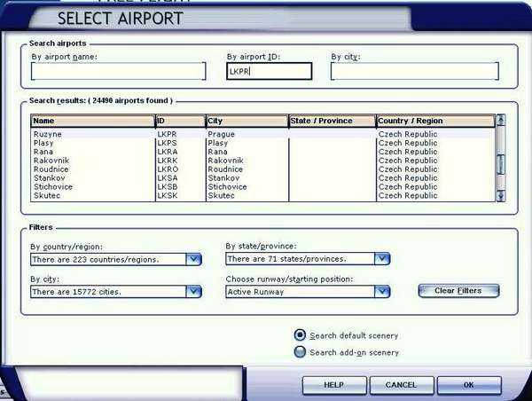Screen dimensions: 532x401
Task: Click the OK button
Action: [x=468, y=385]
